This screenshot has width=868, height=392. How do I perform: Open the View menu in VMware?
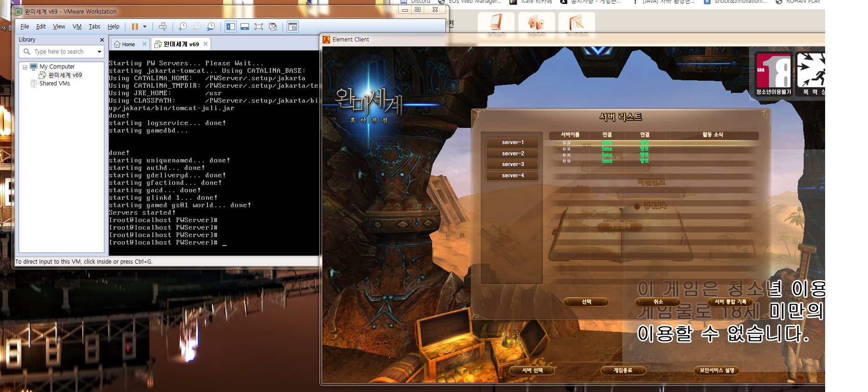(59, 27)
